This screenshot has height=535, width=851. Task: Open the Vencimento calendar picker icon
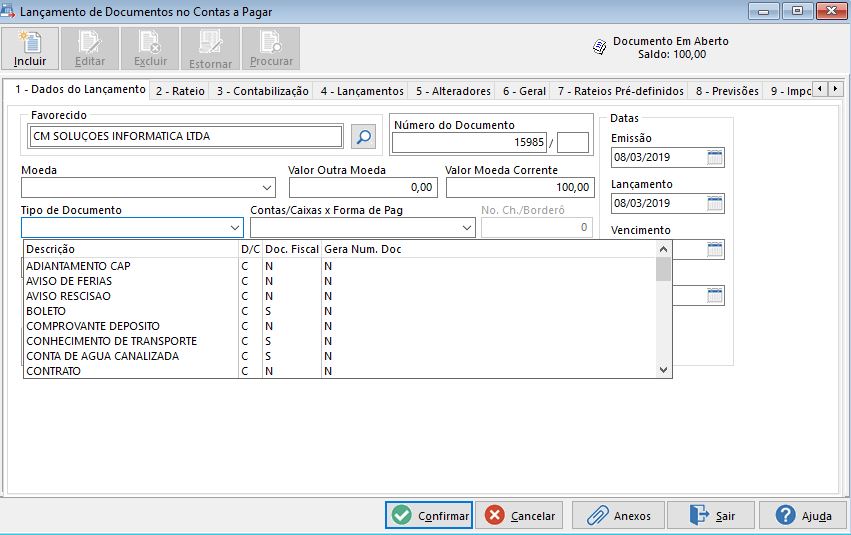click(x=715, y=250)
